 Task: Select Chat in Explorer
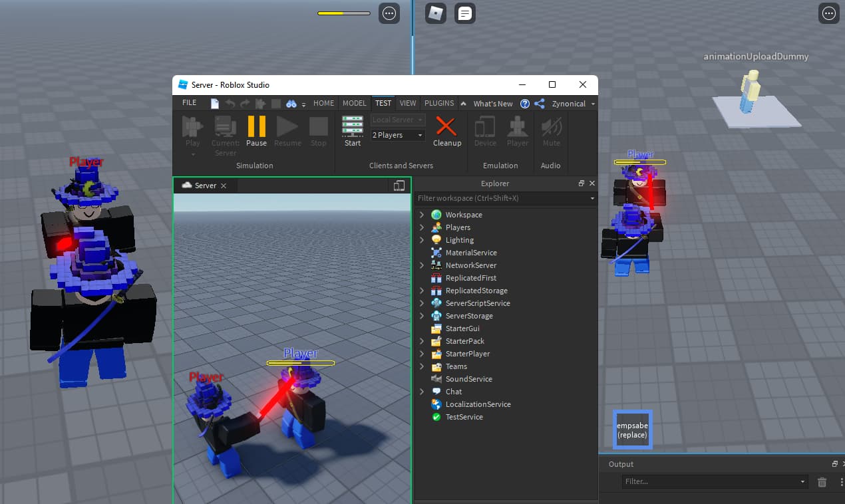[454, 392]
